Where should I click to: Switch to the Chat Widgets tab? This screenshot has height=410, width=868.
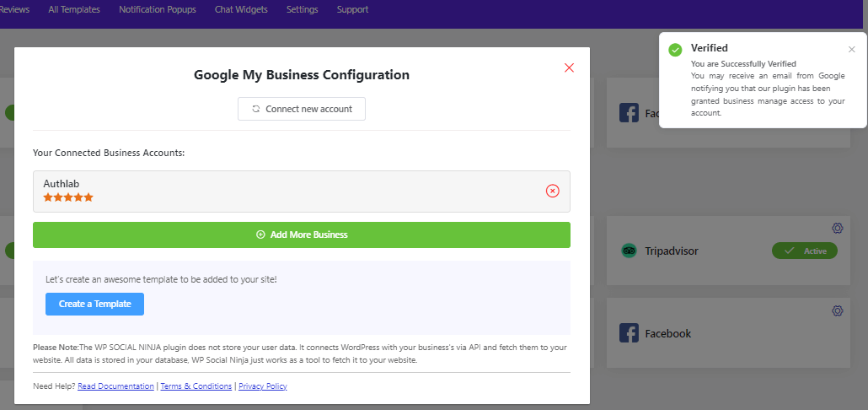coord(241,10)
